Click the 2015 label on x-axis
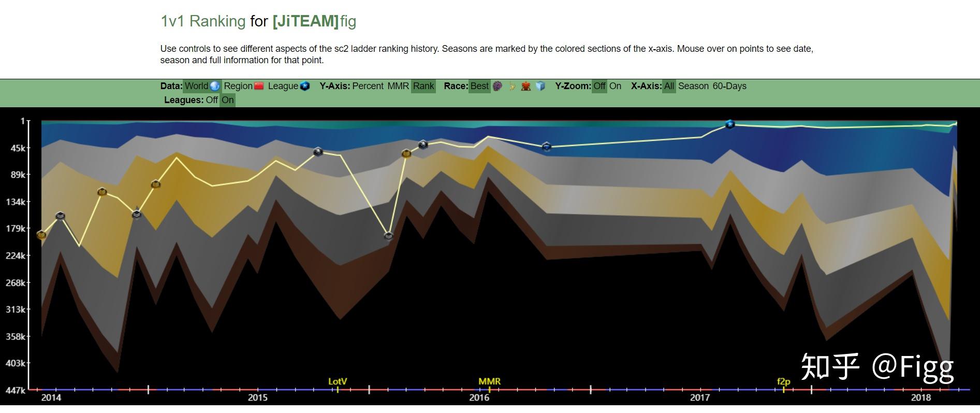The width and height of the screenshot is (980, 413). pyautogui.click(x=258, y=397)
